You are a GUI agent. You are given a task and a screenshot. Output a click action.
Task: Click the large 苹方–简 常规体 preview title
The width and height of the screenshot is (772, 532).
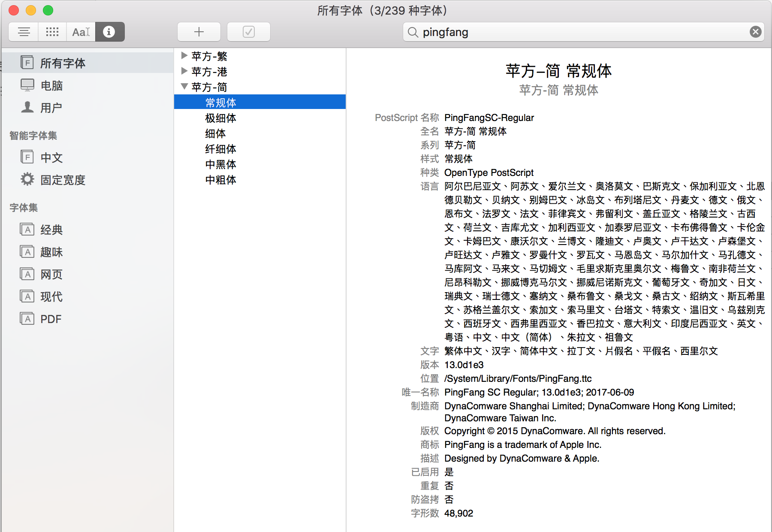[x=558, y=71]
